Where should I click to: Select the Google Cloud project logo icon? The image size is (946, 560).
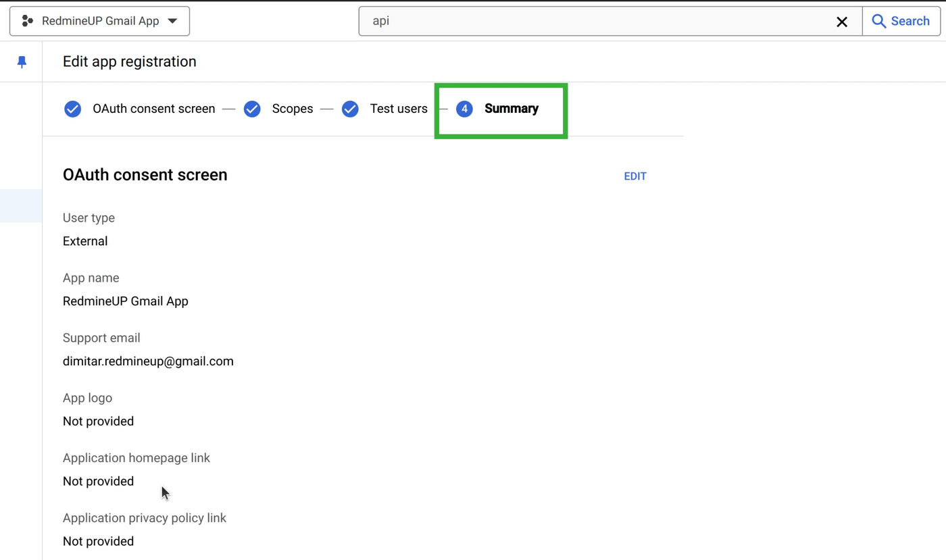tap(27, 20)
